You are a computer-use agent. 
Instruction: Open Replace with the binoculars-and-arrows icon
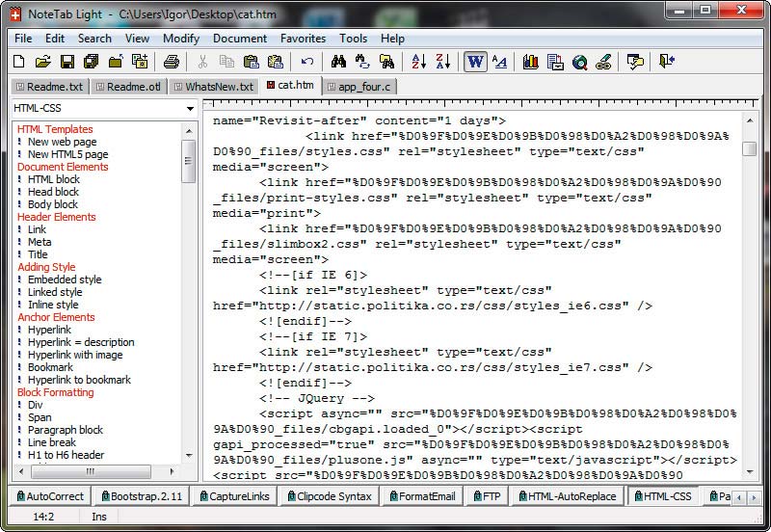[x=362, y=62]
